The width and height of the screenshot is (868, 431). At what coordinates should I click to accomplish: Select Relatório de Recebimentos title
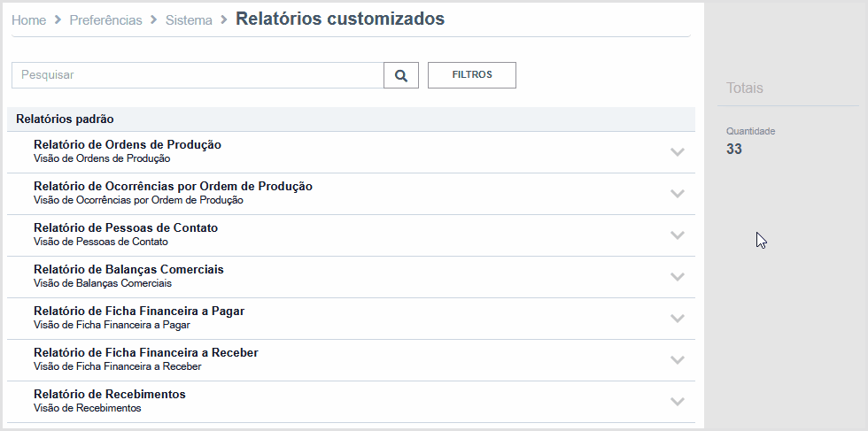110,394
